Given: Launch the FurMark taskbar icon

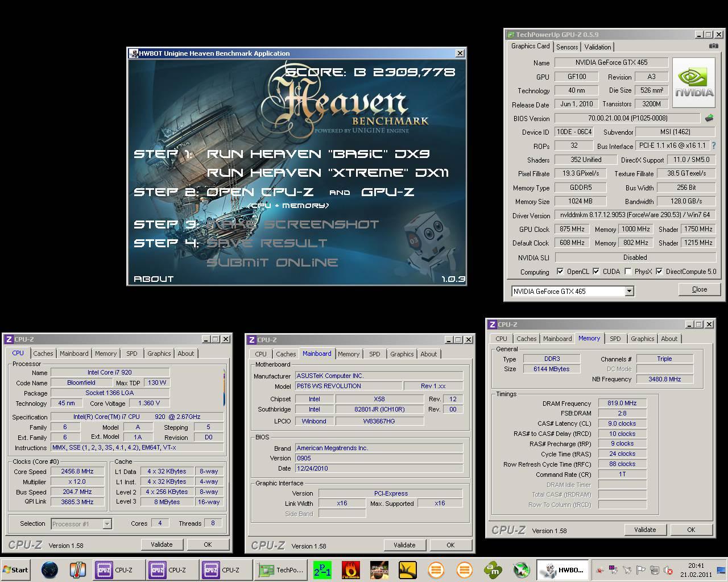Looking at the screenshot, I should [351, 570].
